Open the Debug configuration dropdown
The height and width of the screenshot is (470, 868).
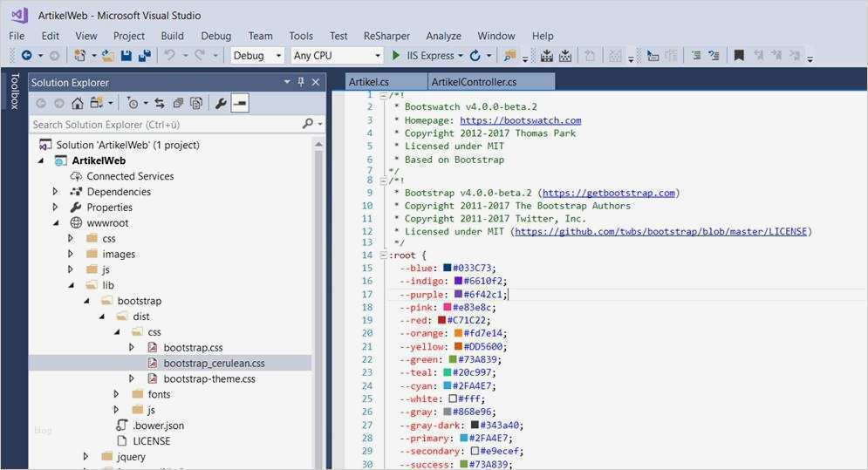pyautogui.click(x=257, y=56)
